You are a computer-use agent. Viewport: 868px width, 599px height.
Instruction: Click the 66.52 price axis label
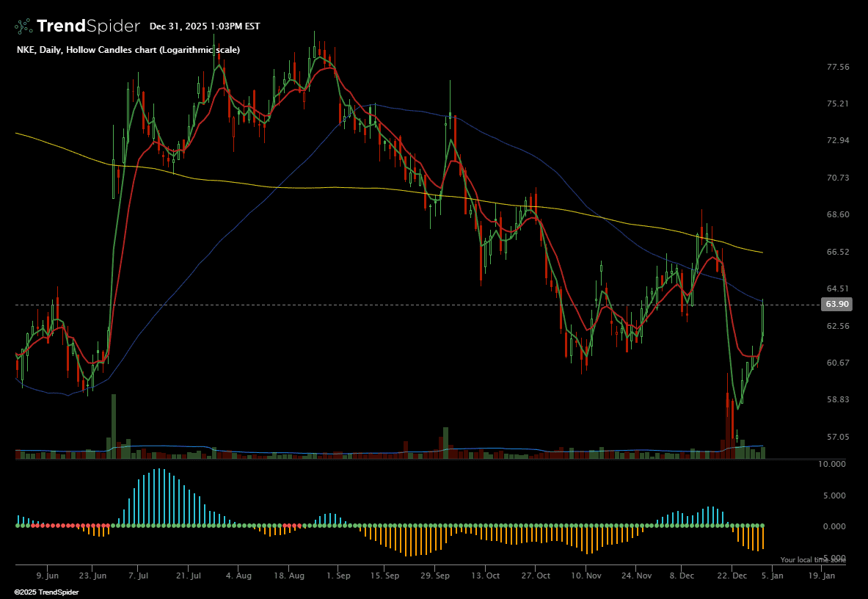pyautogui.click(x=837, y=252)
